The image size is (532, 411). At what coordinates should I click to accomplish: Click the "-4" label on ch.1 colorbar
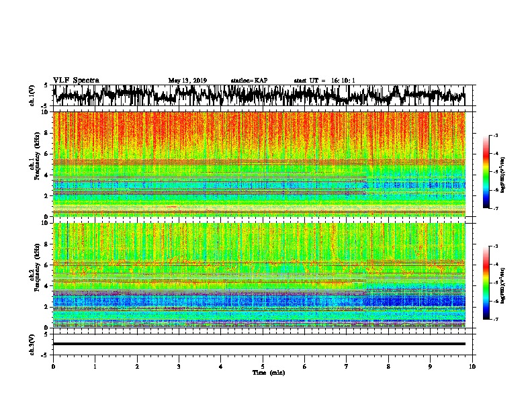point(495,154)
